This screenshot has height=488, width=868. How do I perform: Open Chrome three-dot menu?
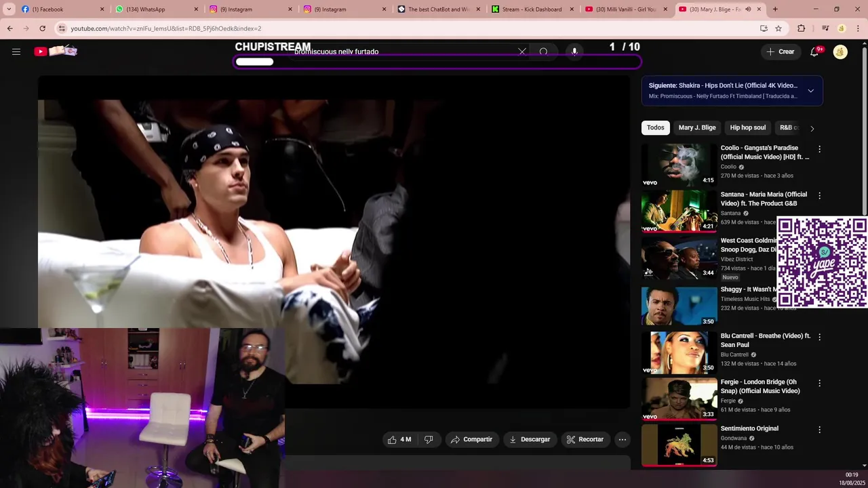point(859,28)
